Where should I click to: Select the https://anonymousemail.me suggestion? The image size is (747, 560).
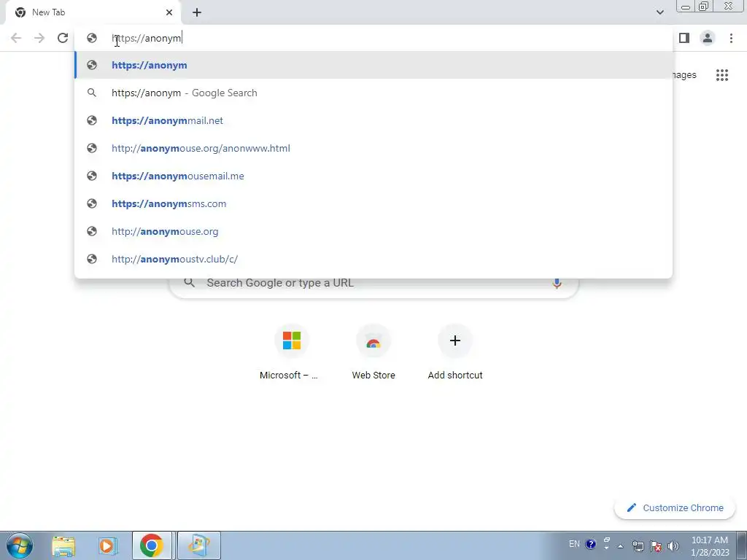point(373,176)
